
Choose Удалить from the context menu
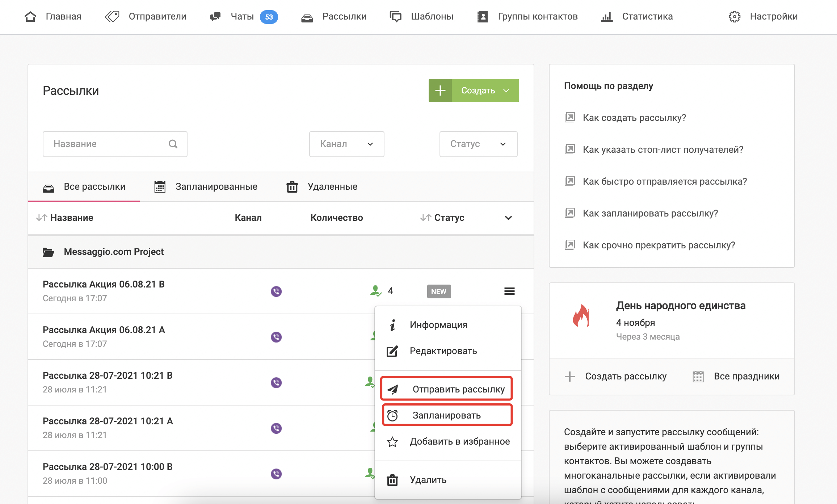pyautogui.click(x=448, y=480)
